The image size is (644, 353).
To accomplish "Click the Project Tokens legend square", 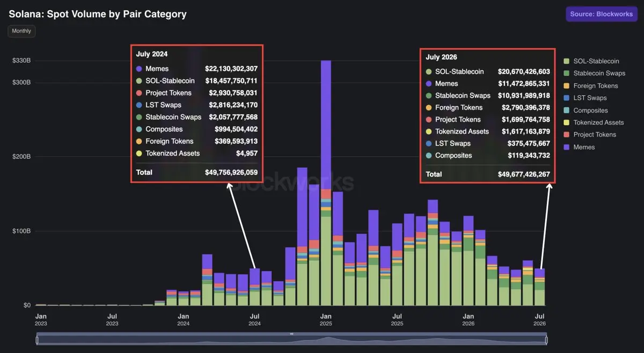I will pos(566,135).
